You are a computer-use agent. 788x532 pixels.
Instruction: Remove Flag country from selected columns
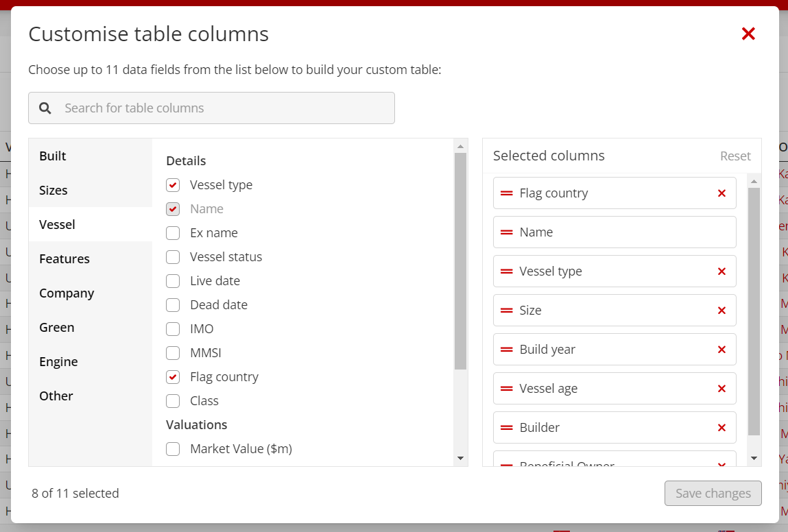coord(721,193)
